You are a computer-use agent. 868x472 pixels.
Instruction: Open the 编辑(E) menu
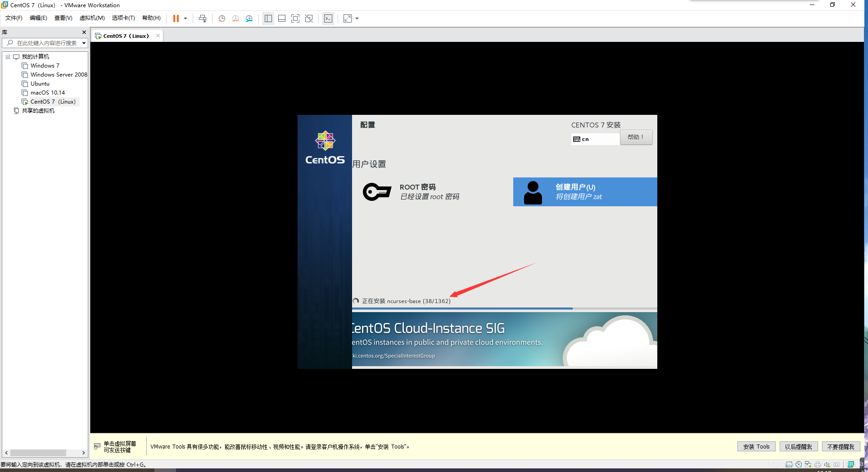38,18
